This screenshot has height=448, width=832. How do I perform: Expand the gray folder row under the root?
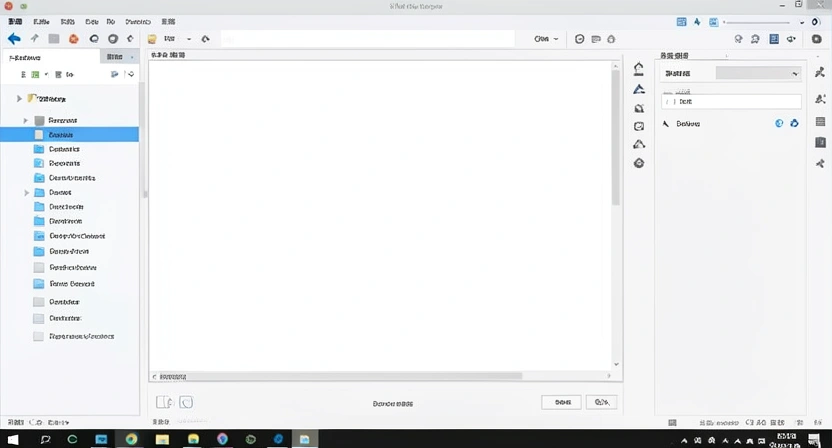(x=25, y=120)
